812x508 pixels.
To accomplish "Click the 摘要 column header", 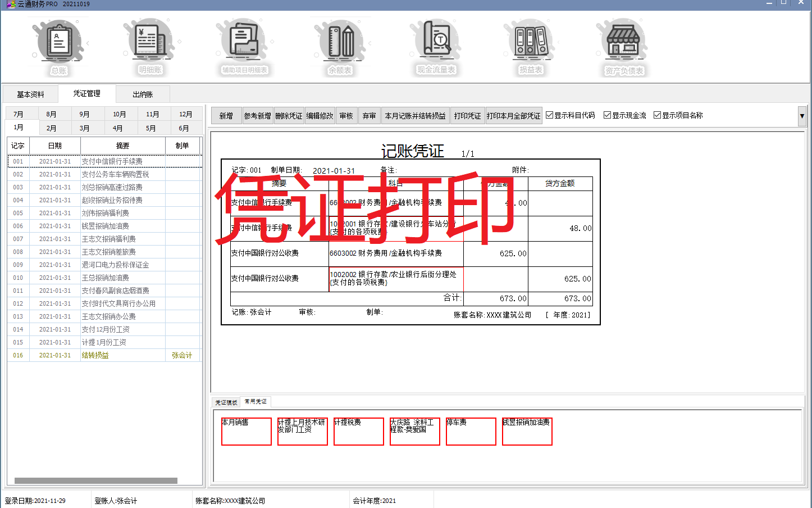I will [123, 146].
